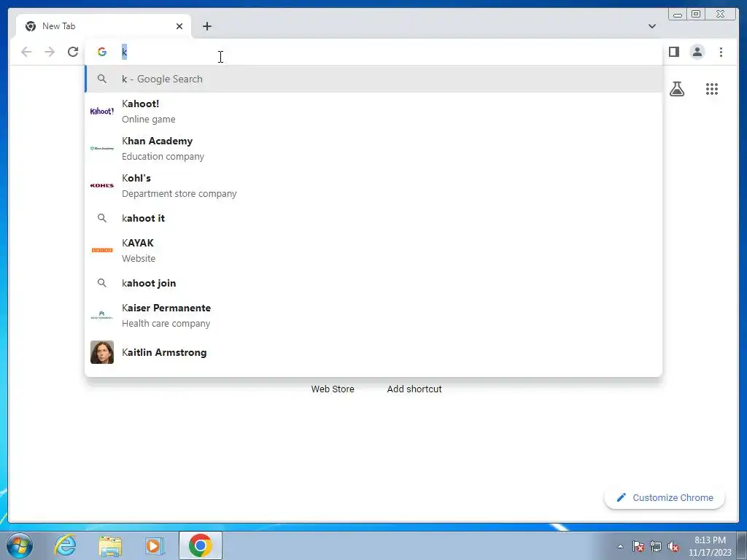Click magnifier icon beside 'kahoot join'
747x560 pixels.
point(102,283)
